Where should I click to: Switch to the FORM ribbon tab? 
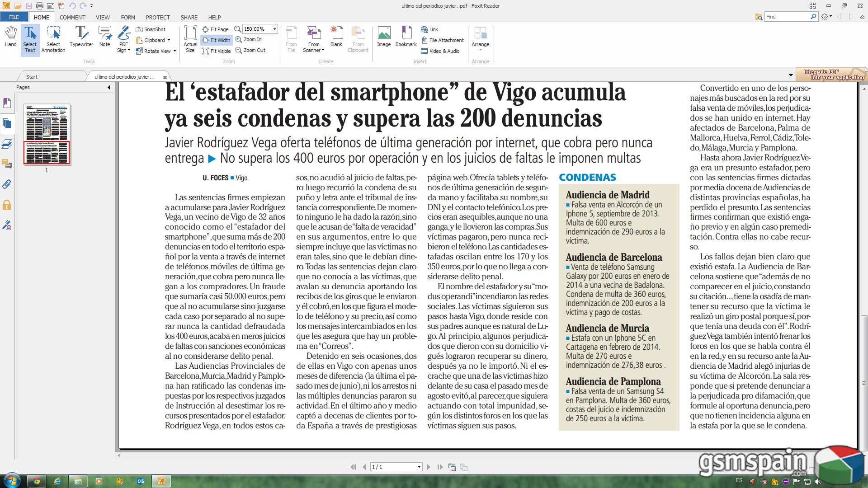point(128,17)
